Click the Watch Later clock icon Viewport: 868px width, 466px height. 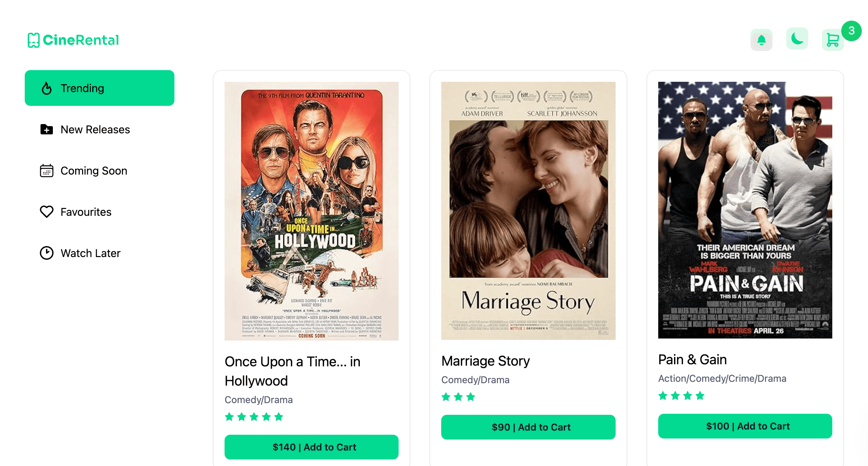click(47, 253)
